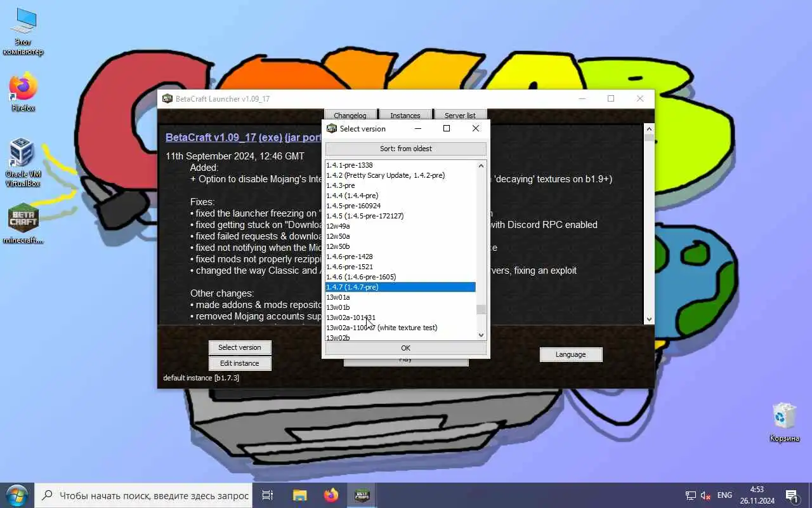The height and width of the screenshot is (508, 812).
Task: Select version 1.4.6-pre-1521
Action: (400, 267)
